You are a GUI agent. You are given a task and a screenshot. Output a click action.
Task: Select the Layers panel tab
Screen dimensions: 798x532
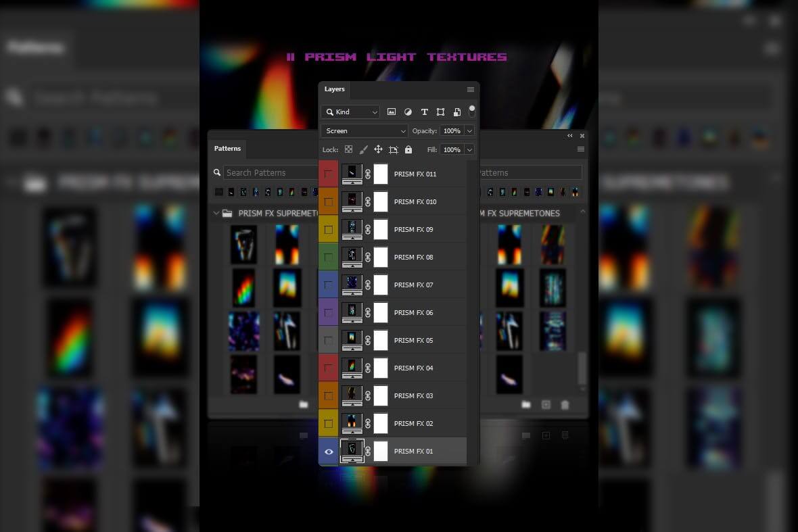coord(334,89)
